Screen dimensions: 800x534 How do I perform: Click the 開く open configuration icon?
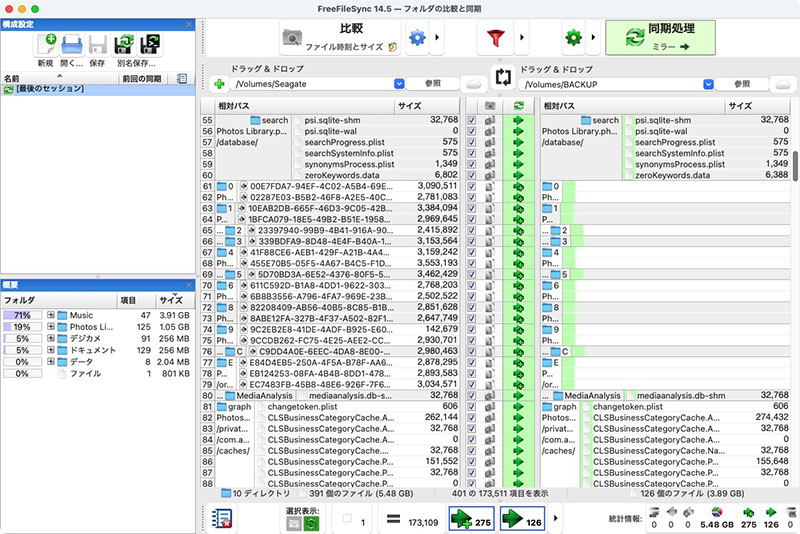point(72,45)
